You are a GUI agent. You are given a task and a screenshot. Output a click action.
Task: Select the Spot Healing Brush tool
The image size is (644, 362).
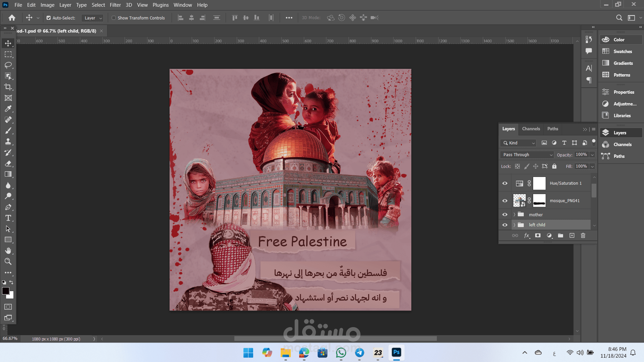[x=8, y=120]
